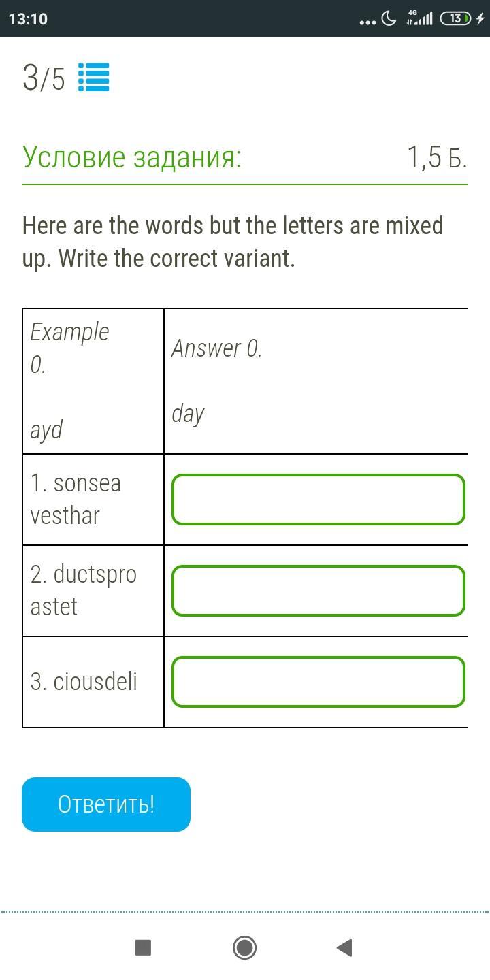Tap the Android home circle button
The height and width of the screenshot is (980, 490).
coord(244,947)
